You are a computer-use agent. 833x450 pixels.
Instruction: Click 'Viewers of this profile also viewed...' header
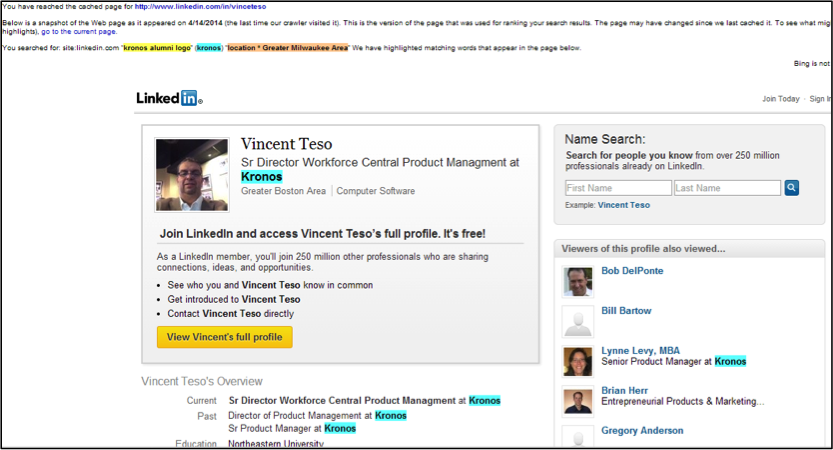pyautogui.click(x=643, y=249)
